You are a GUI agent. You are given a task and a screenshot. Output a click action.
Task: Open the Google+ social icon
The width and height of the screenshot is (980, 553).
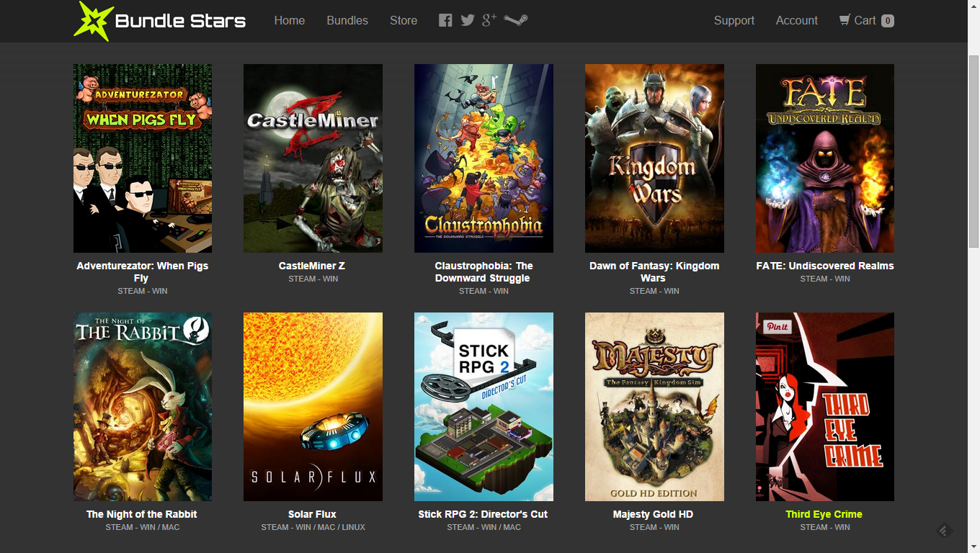point(489,20)
